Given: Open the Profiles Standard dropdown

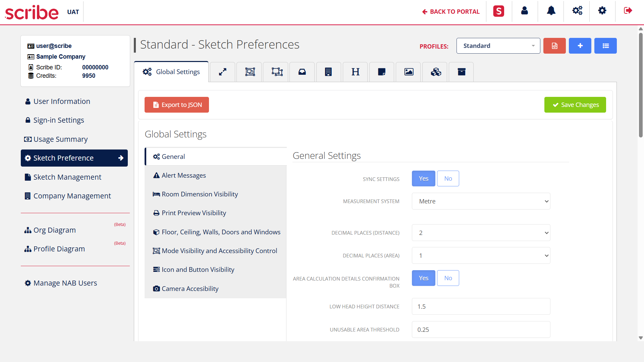Looking at the screenshot, I should pyautogui.click(x=498, y=46).
